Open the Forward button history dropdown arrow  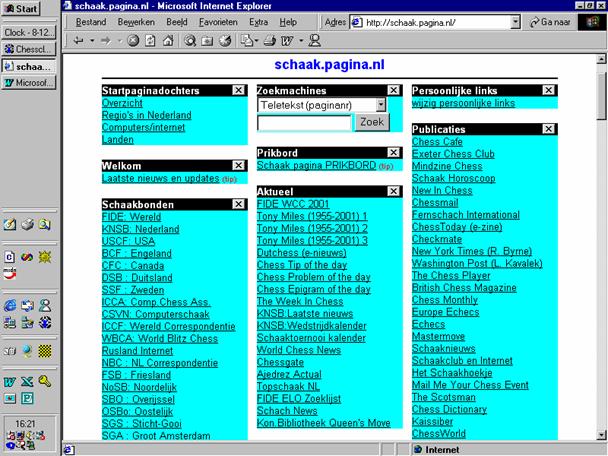coord(119,41)
